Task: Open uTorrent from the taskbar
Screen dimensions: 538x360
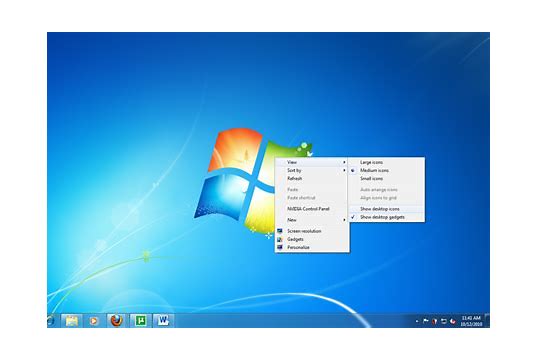Action: click(140, 321)
